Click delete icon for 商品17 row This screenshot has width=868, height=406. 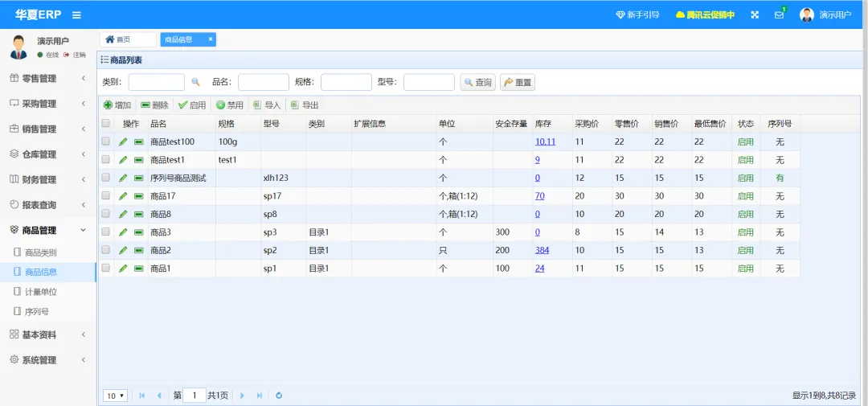pyautogui.click(x=138, y=196)
